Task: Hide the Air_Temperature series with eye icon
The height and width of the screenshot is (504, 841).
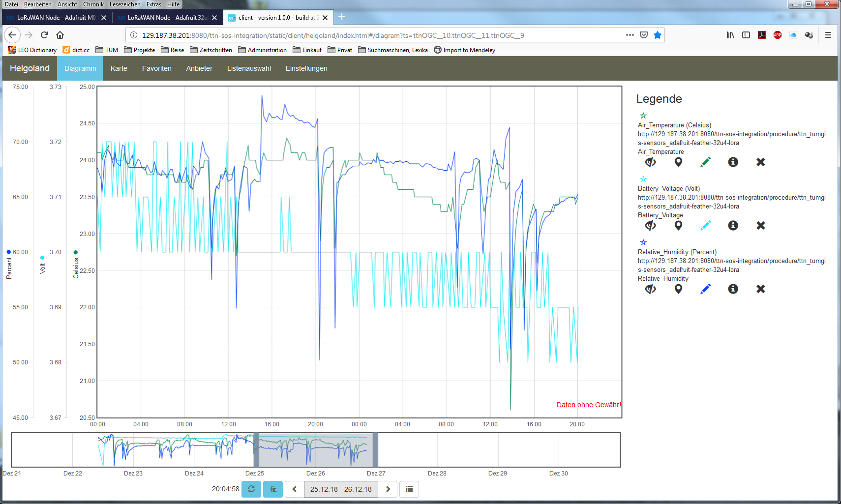Action: [x=650, y=162]
